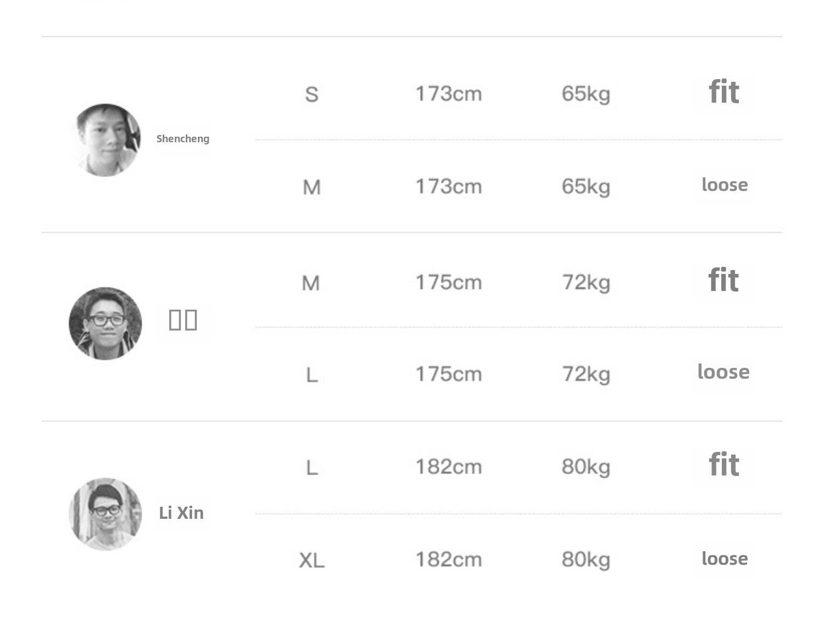Select the Shencheng name label
This screenshot has height=644, width=824.
[183, 139]
